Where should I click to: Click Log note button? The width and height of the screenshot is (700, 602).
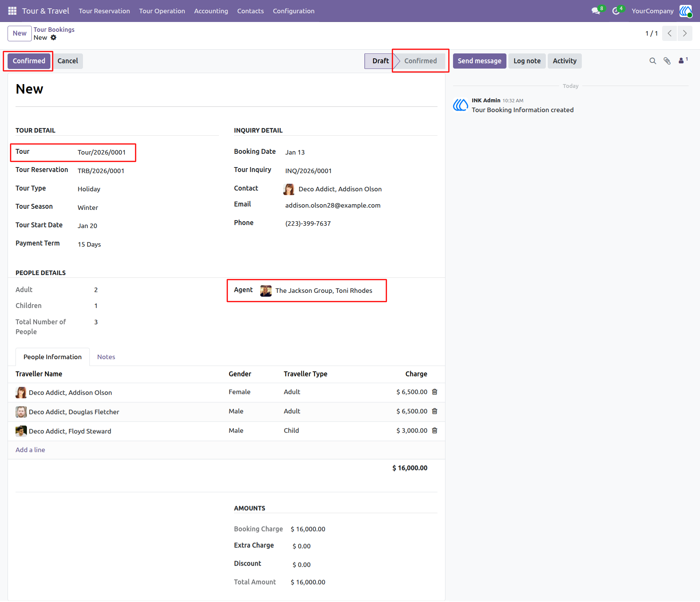527,61
